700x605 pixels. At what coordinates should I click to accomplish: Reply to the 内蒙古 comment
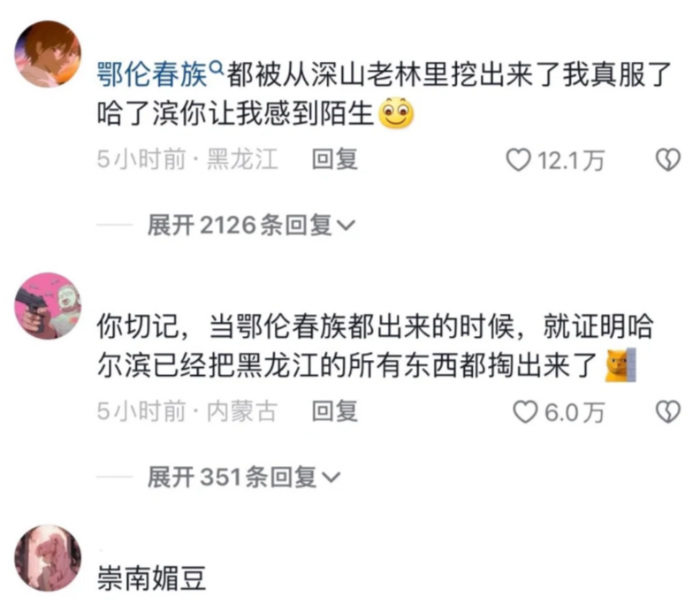click(x=335, y=411)
